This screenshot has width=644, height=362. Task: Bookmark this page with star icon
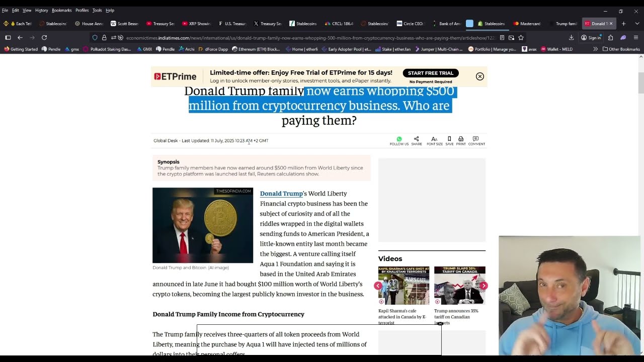click(x=521, y=38)
